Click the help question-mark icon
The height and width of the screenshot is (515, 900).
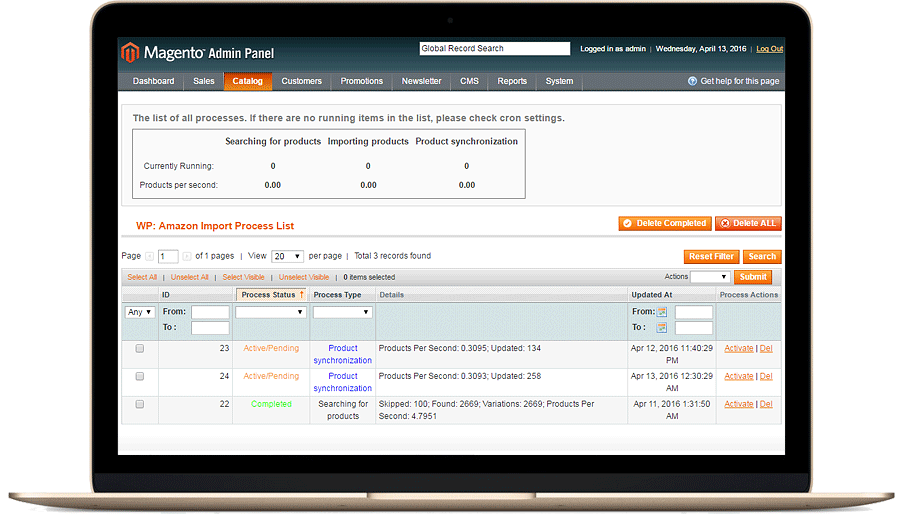coord(692,81)
